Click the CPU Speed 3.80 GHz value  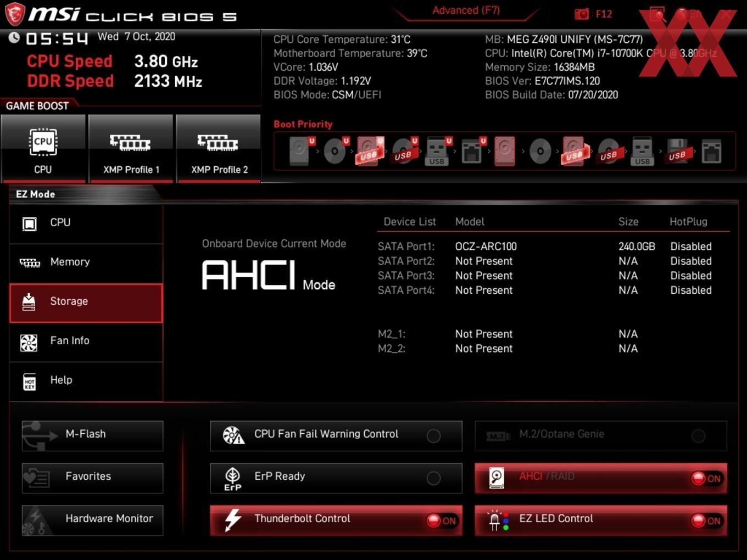166,61
